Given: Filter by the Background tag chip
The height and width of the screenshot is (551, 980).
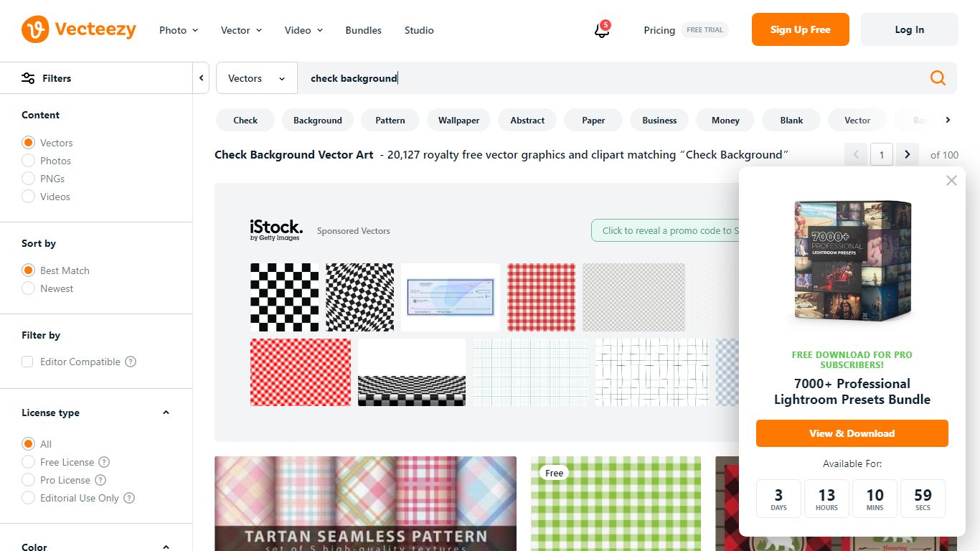Looking at the screenshot, I should (x=318, y=120).
